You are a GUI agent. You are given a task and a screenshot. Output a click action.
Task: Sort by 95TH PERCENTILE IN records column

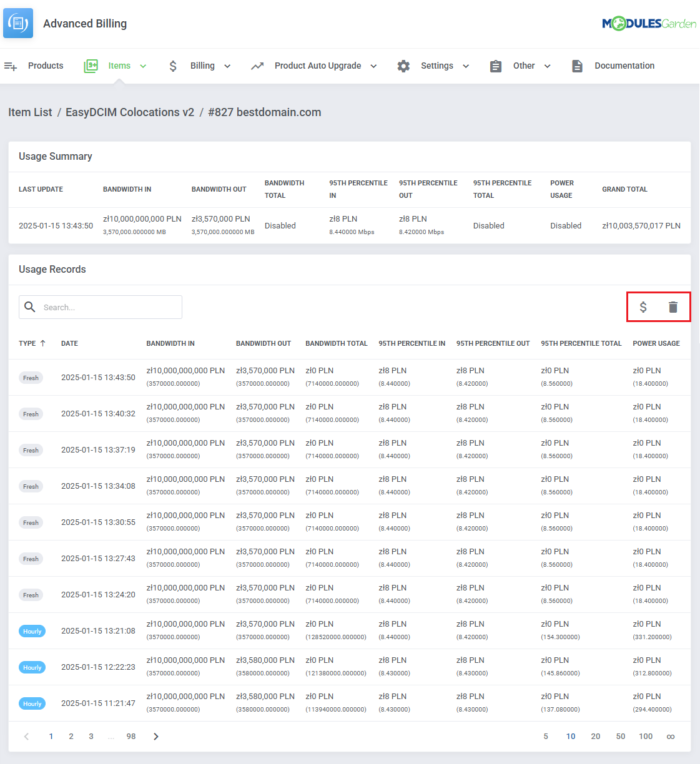pyautogui.click(x=412, y=343)
